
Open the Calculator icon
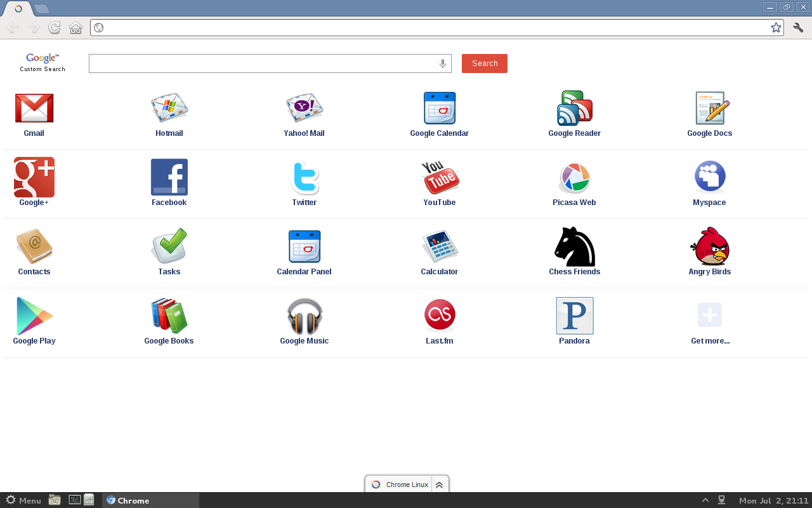click(x=440, y=246)
